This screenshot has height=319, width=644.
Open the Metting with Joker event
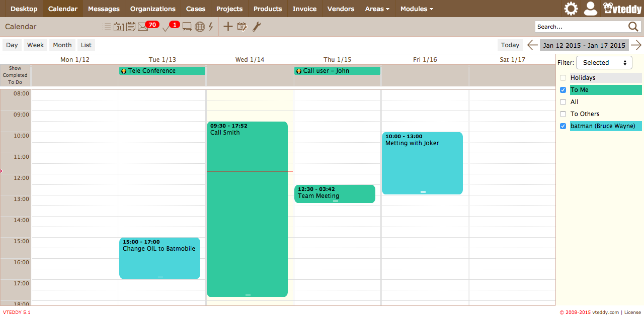[422, 163]
